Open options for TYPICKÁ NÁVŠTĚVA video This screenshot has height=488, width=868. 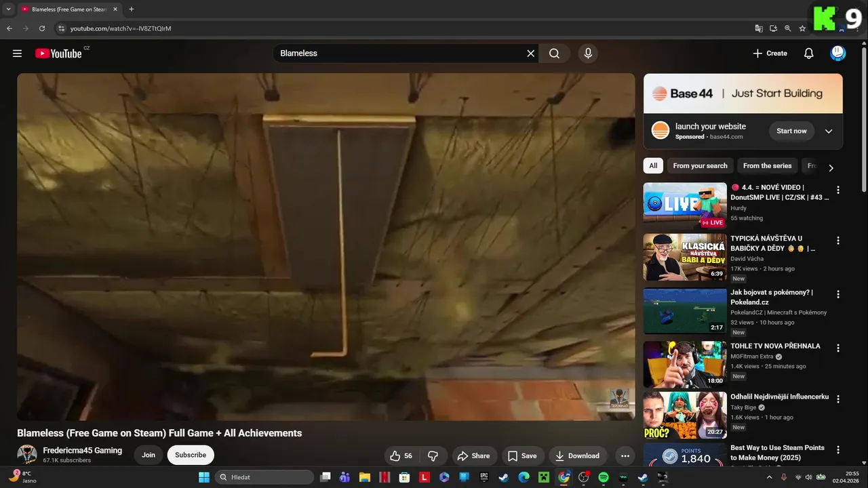[838, 241]
